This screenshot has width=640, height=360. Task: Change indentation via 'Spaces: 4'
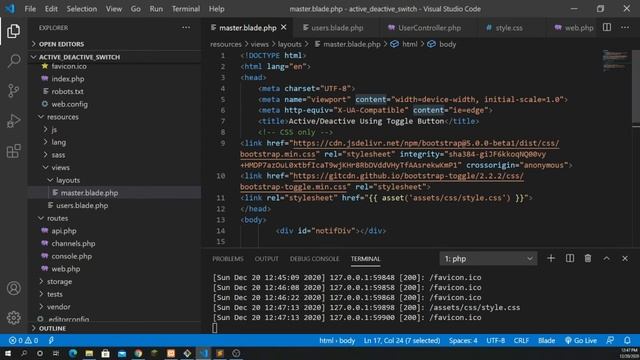463,340
